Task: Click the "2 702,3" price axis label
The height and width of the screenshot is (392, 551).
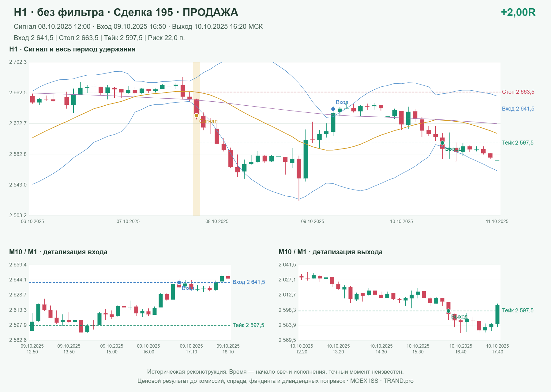Action: (18, 62)
